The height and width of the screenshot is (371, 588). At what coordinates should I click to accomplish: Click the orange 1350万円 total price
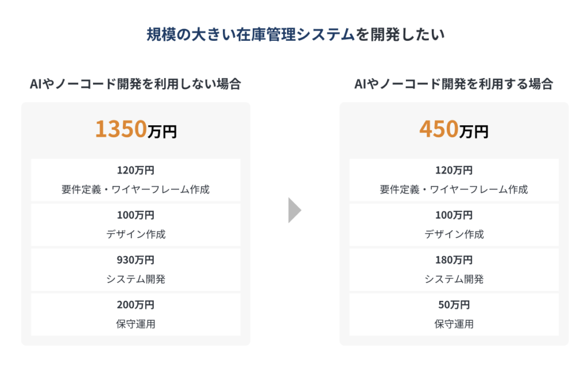pos(136,130)
